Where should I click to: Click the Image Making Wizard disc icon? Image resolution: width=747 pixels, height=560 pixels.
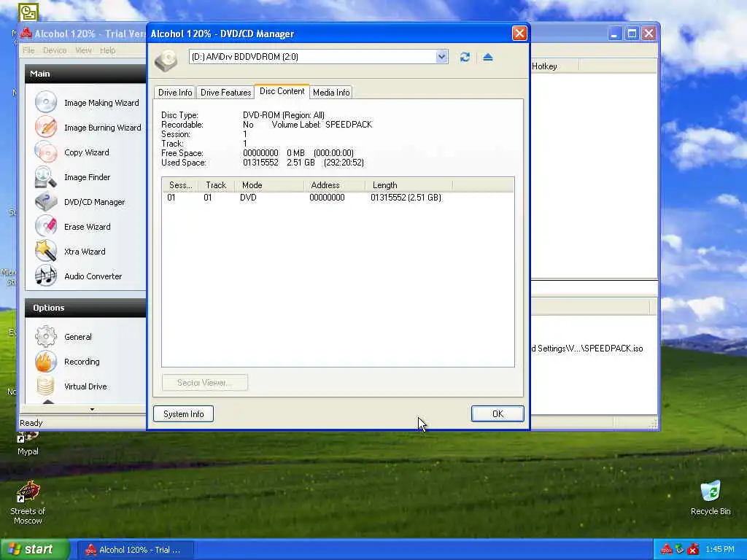[46, 102]
